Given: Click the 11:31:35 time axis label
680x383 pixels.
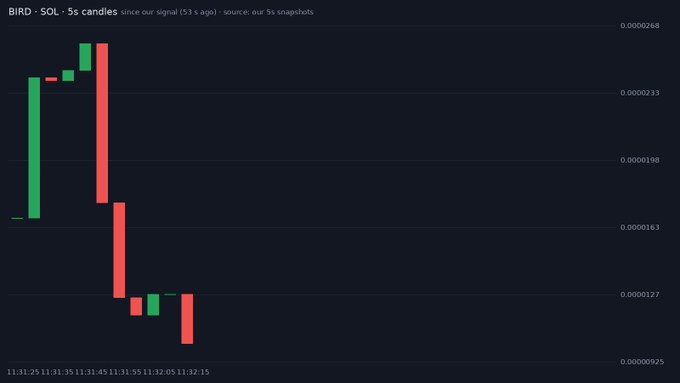Looking at the screenshot, I should click(57, 372).
